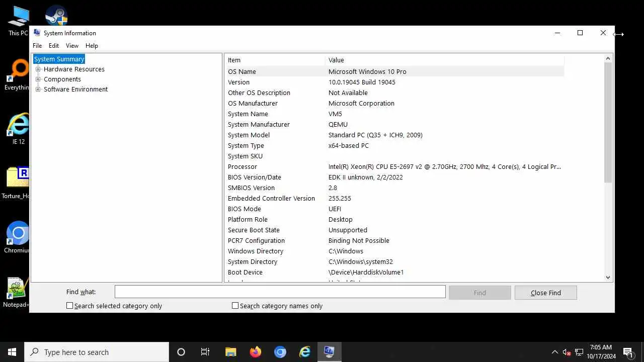Select the OS Manufacturer row
644x362 pixels.
pos(394,103)
